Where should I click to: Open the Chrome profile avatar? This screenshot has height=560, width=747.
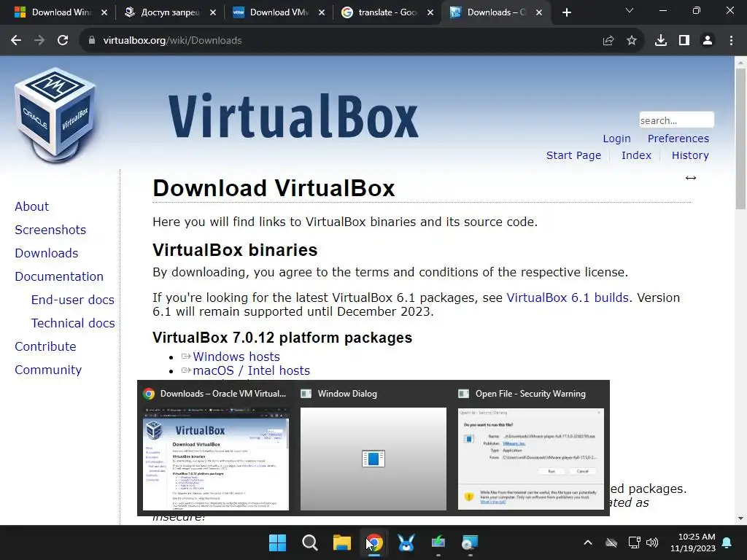pos(708,41)
